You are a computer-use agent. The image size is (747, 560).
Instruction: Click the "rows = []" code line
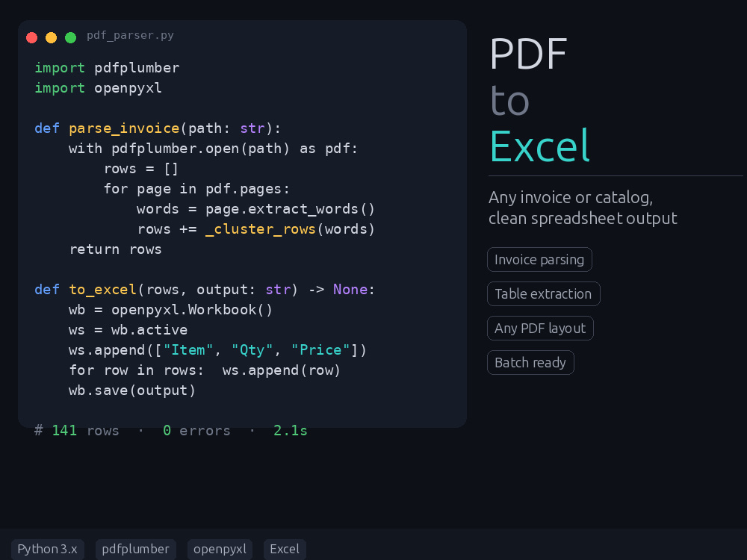[x=141, y=169]
